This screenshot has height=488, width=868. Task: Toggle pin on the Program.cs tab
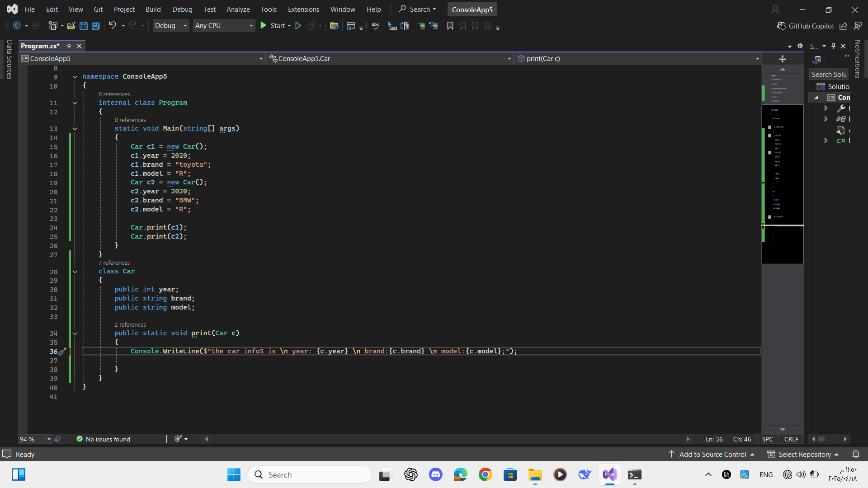(x=69, y=46)
